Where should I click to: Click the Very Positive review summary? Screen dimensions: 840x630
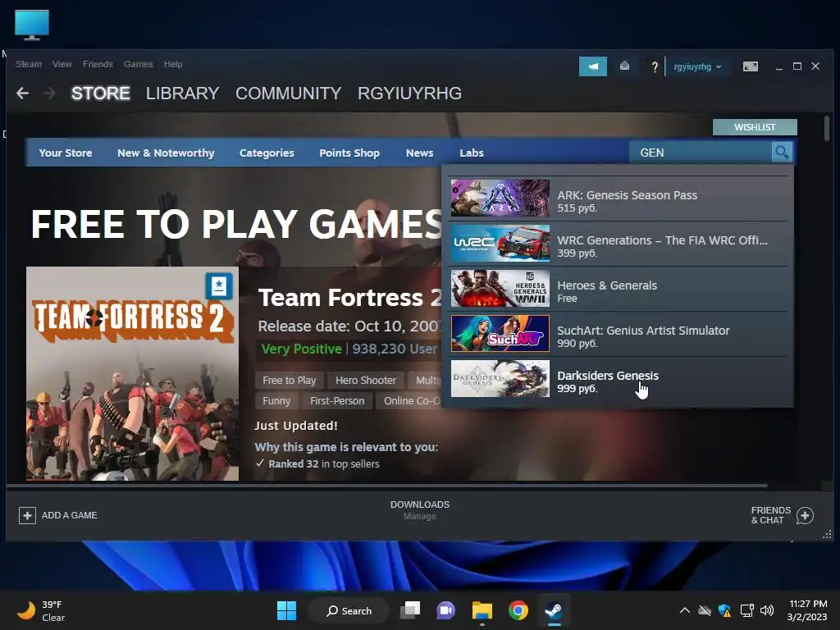point(302,349)
